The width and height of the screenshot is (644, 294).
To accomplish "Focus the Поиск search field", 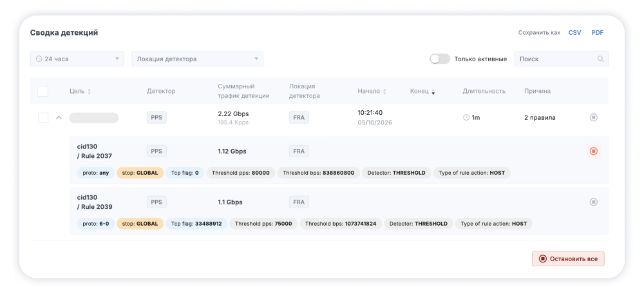I will coord(562,59).
